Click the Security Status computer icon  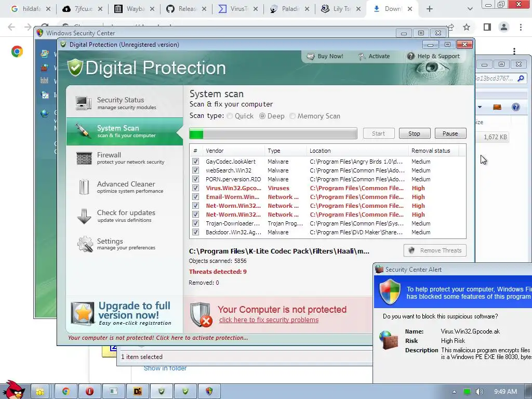pos(84,103)
